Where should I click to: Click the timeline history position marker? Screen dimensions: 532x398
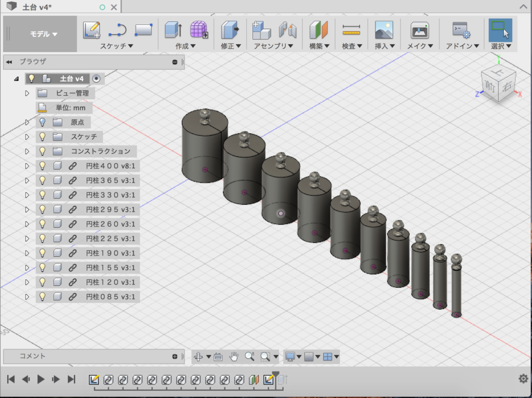click(276, 375)
